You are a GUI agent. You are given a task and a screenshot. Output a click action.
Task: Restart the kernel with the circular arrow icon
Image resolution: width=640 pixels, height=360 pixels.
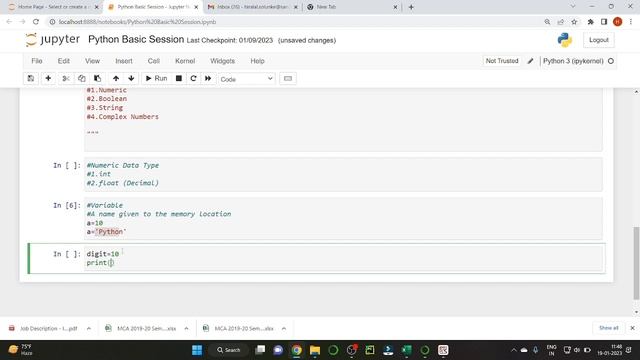click(x=193, y=78)
